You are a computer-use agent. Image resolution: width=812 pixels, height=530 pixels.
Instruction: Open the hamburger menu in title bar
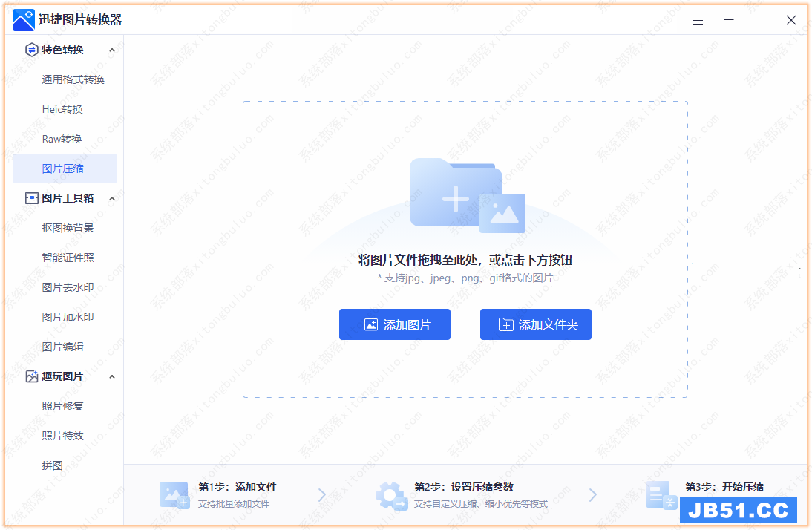coord(698,21)
